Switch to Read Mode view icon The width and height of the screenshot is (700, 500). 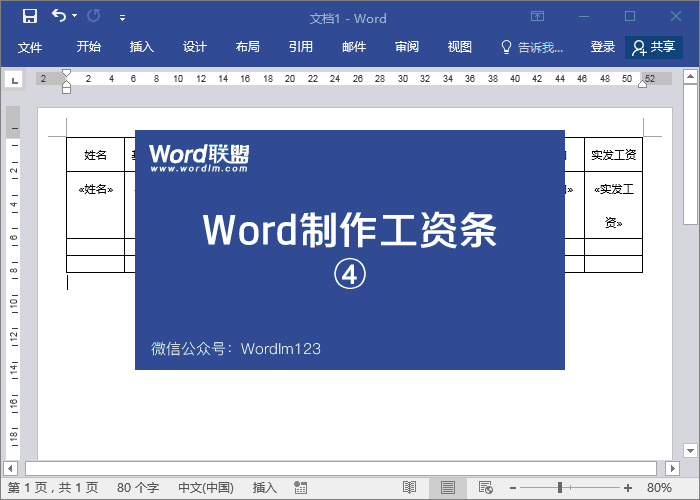tap(409, 488)
